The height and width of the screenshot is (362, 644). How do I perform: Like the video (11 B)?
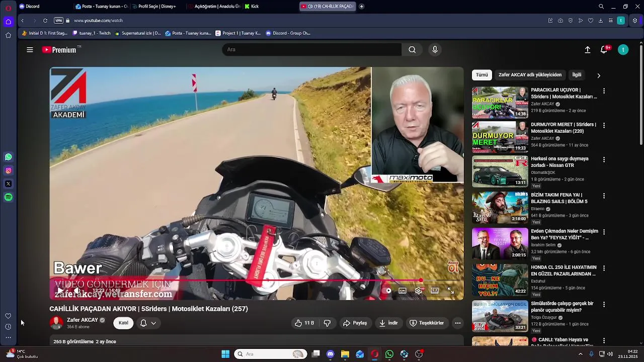tap(304, 323)
